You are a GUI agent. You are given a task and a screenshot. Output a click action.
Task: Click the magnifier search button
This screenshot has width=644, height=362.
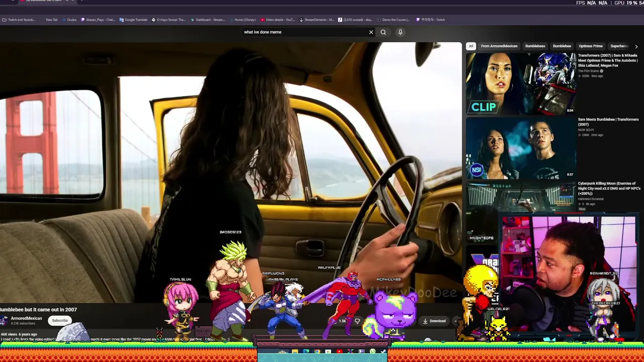pyautogui.click(x=383, y=32)
